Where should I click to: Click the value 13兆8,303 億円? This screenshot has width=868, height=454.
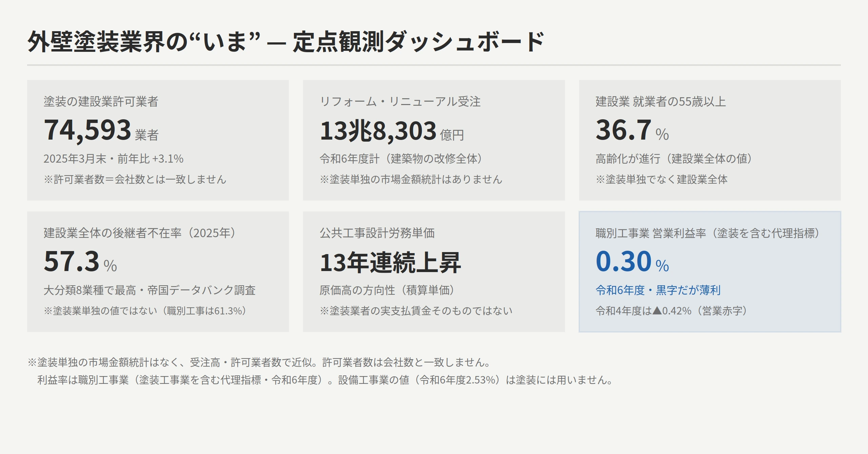[392, 131]
